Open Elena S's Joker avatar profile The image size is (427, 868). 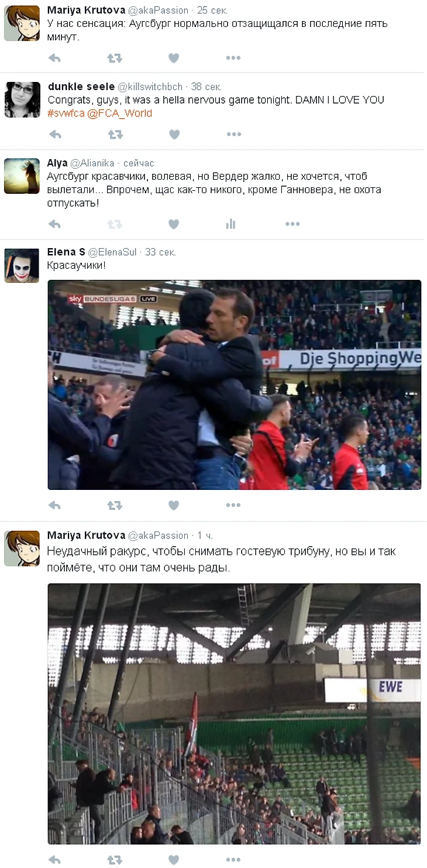tap(22, 265)
